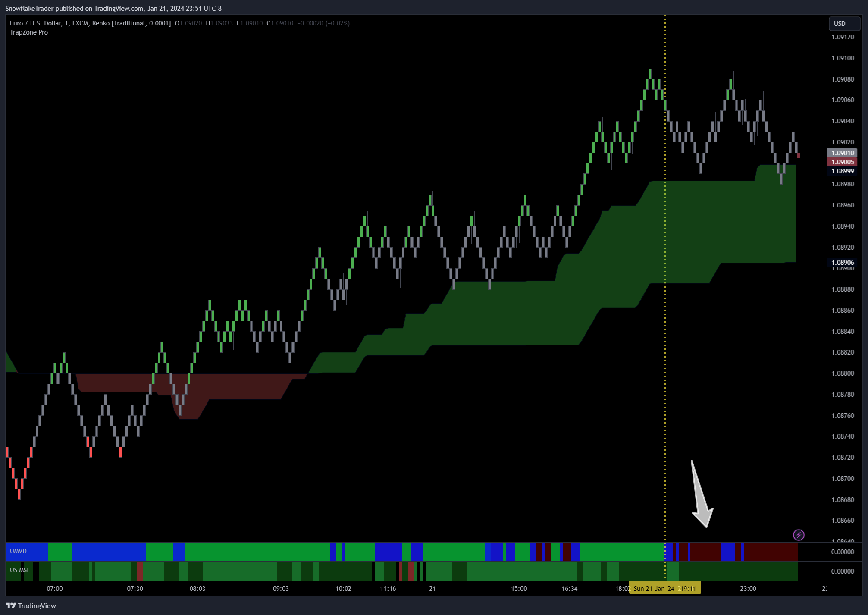868x615 pixels.
Task: Click the 1.08906 price label
Action: point(842,263)
